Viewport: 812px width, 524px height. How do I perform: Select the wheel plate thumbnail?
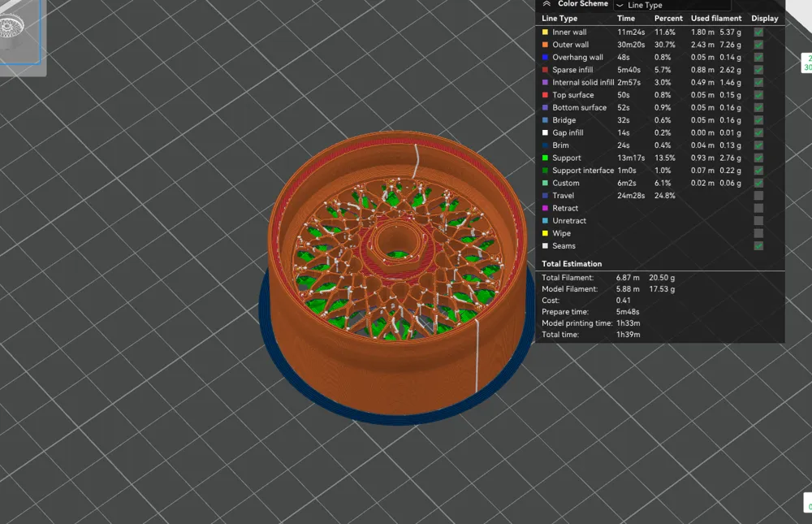[19, 31]
